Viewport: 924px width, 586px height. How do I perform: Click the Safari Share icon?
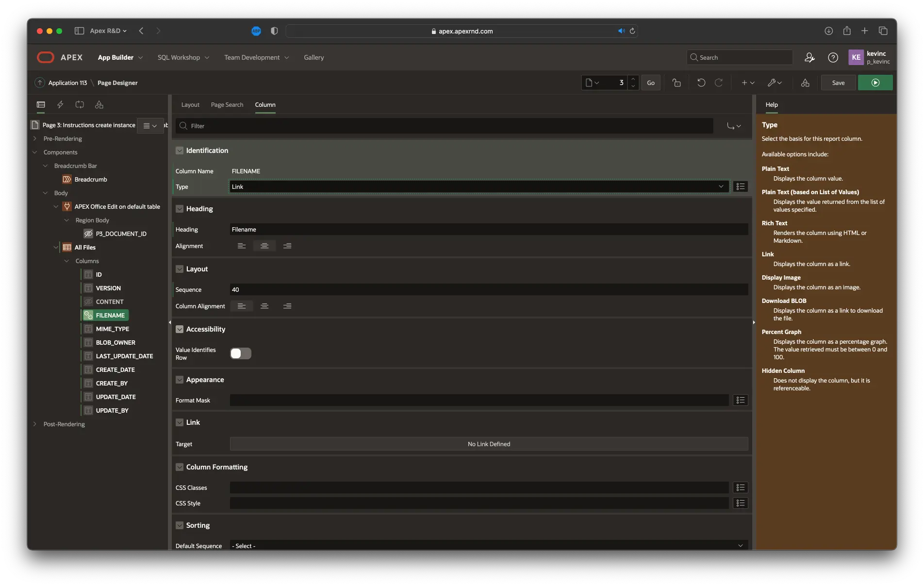[847, 31]
